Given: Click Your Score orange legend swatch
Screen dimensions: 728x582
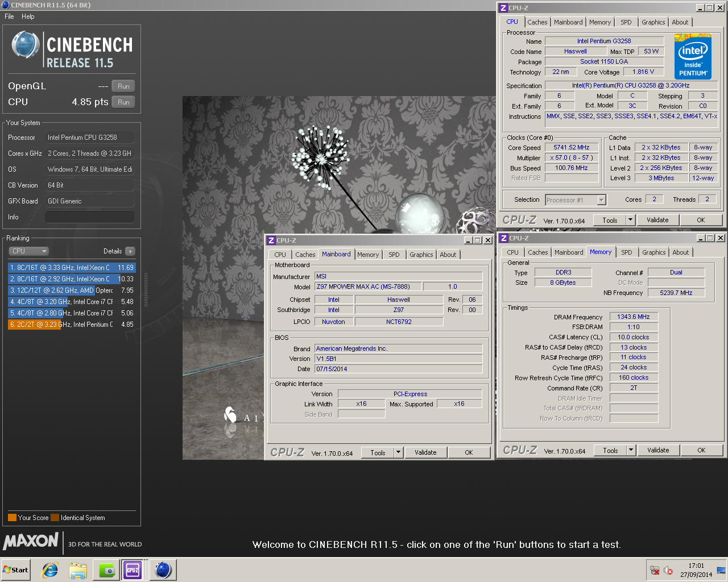Looking at the screenshot, I should (x=12, y=518).
